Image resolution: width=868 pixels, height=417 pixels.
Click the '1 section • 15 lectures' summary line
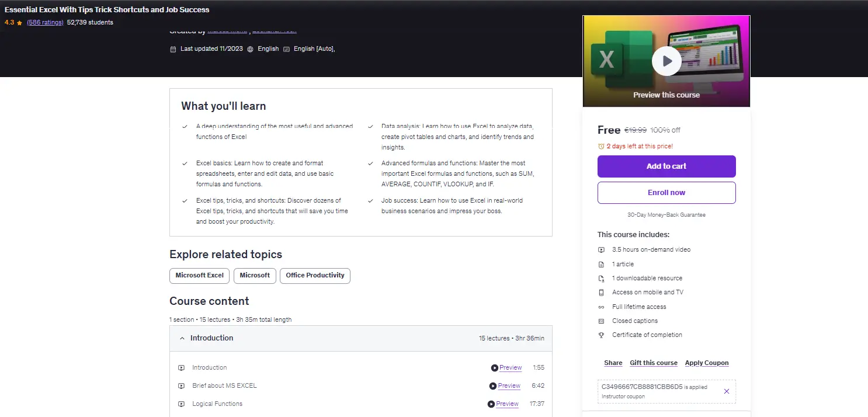(231, 320)
